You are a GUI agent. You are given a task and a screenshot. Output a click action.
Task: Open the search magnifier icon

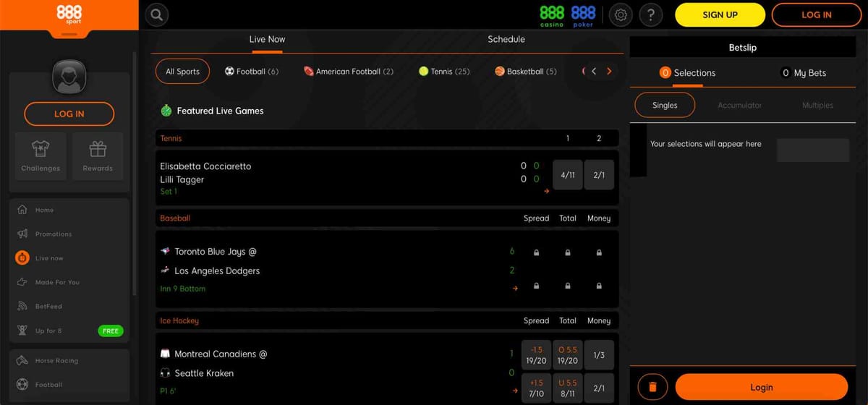[x=157, y=14]
